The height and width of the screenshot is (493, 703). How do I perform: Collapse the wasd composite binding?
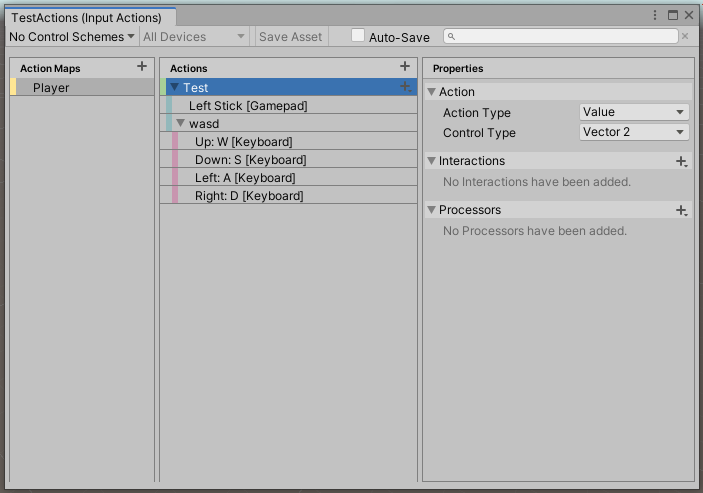(x=181, y=124)
